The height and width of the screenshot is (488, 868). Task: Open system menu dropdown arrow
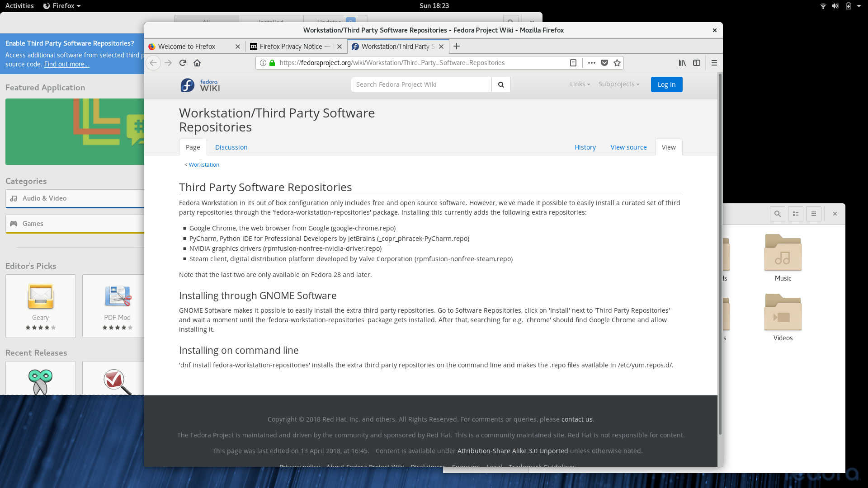[859, 6]
